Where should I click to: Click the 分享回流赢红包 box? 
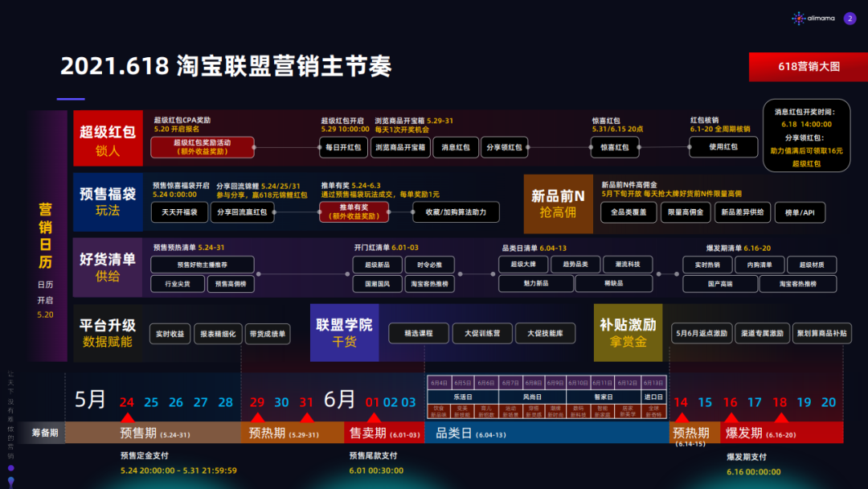(x=242, y=212)
